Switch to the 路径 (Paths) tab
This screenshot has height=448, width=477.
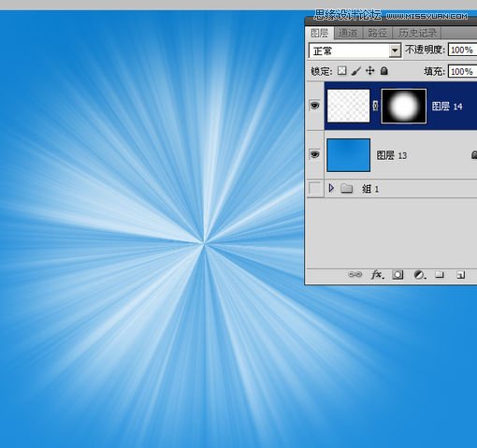point(378,33)
